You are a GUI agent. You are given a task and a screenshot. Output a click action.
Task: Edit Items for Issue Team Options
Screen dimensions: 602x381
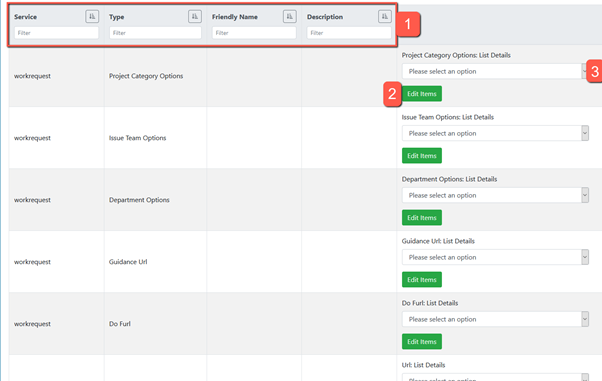click(422, 156)
